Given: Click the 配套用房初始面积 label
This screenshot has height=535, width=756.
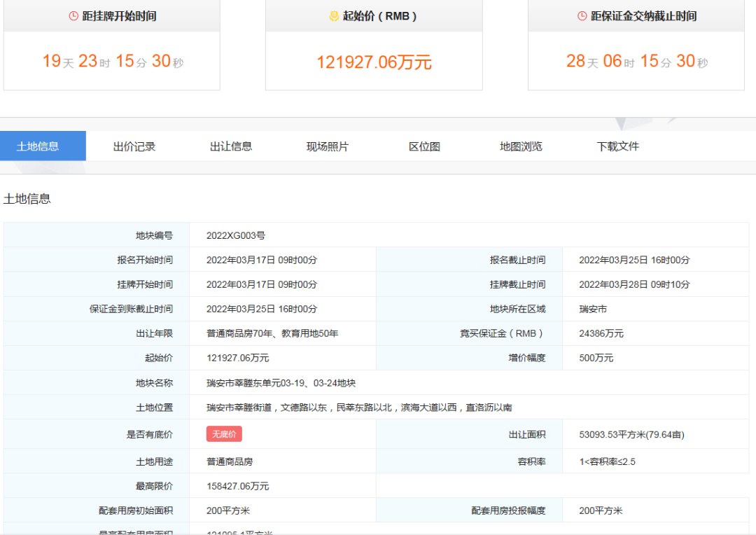Looking at the screenshot, I should pyautogui.click(x=136, y=511).
